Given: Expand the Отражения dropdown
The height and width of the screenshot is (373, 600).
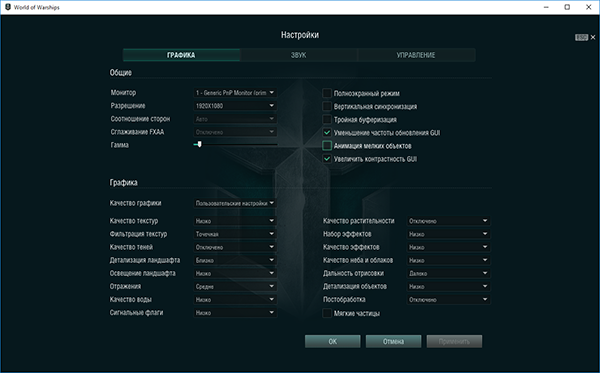Looking at the screenshot, I should point(235,286).
